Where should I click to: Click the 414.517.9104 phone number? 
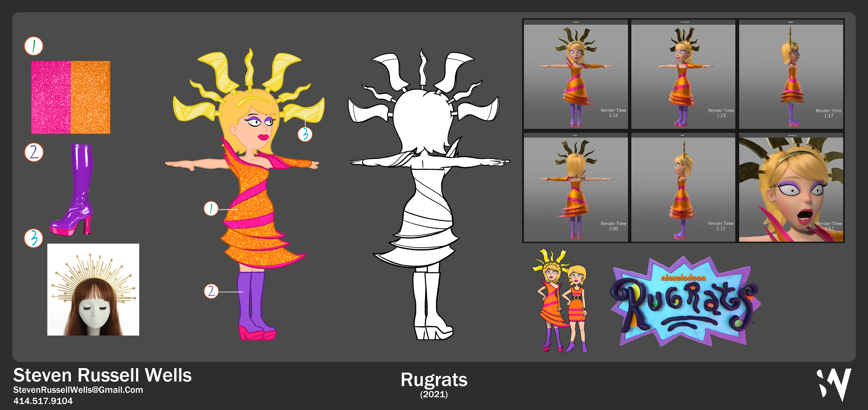43,401
